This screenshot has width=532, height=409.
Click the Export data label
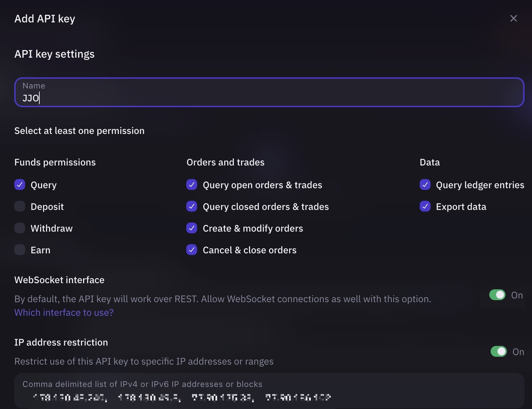click(461, 207)
